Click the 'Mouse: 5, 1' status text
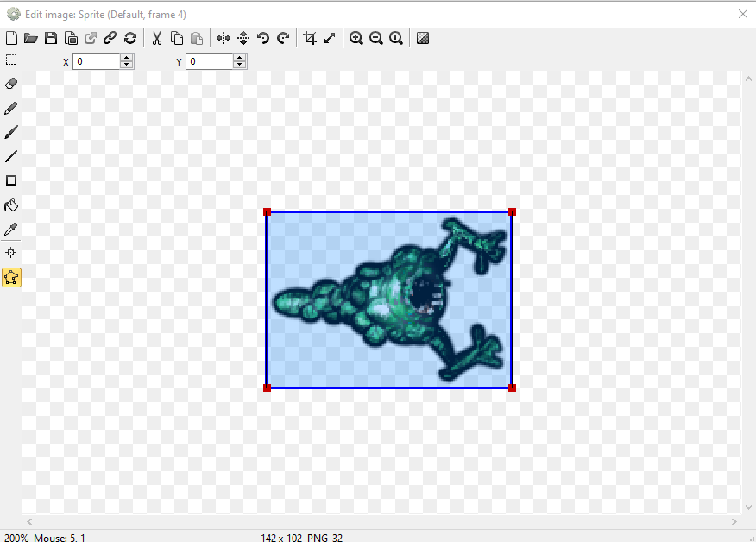Image resolution: width=756 pixels, height=542 pixels. 60,537
